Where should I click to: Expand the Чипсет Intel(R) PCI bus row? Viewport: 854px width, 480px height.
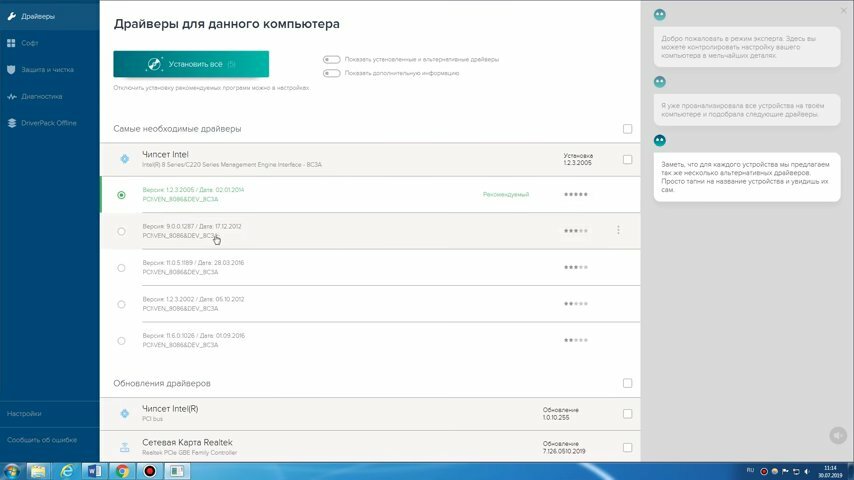[370, 414]
